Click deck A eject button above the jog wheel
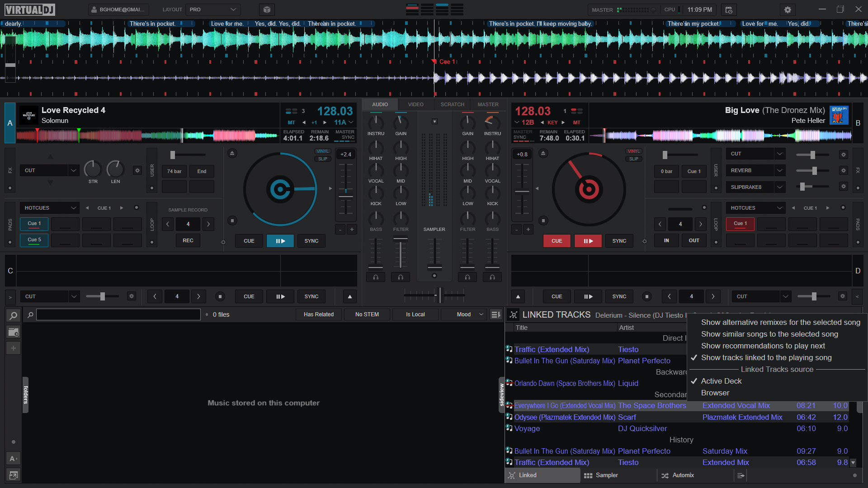 [232, 153]
